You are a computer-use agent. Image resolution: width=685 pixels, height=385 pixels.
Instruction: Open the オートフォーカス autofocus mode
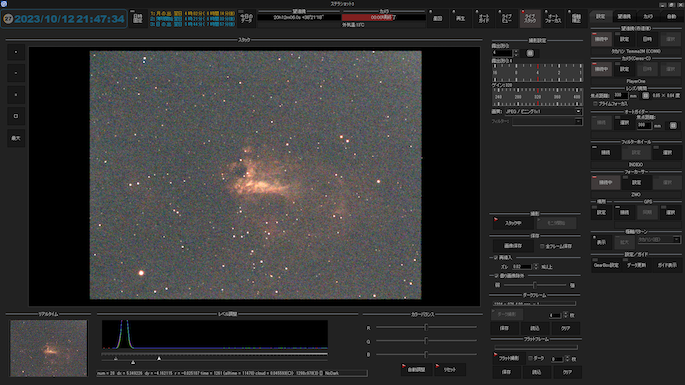click(x=553, y=18)
